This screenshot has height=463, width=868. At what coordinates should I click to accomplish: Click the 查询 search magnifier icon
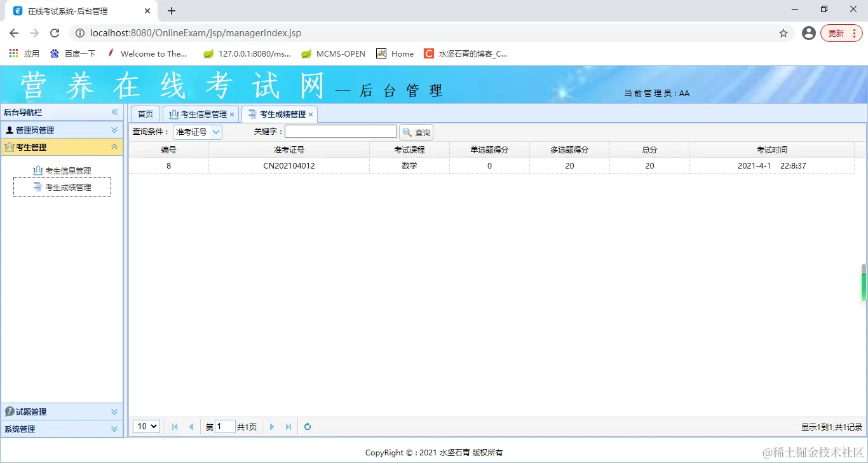point(409,132)
